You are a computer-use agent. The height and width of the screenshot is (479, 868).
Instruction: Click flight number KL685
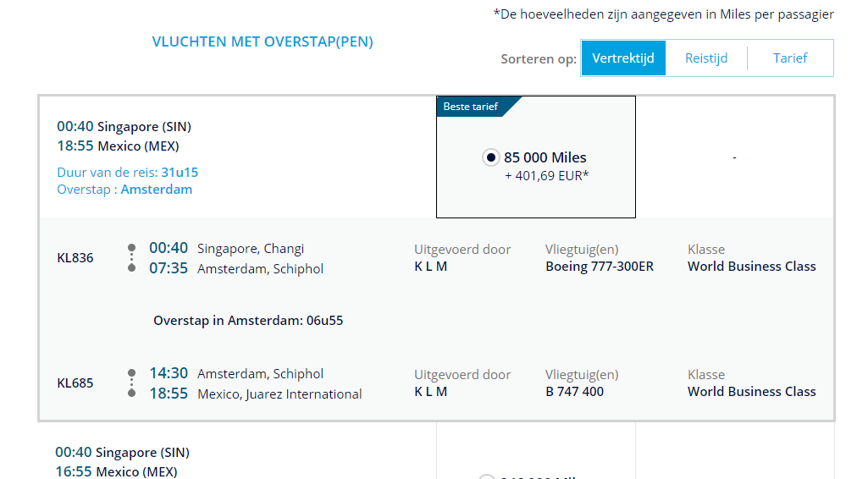click(75, 383)
